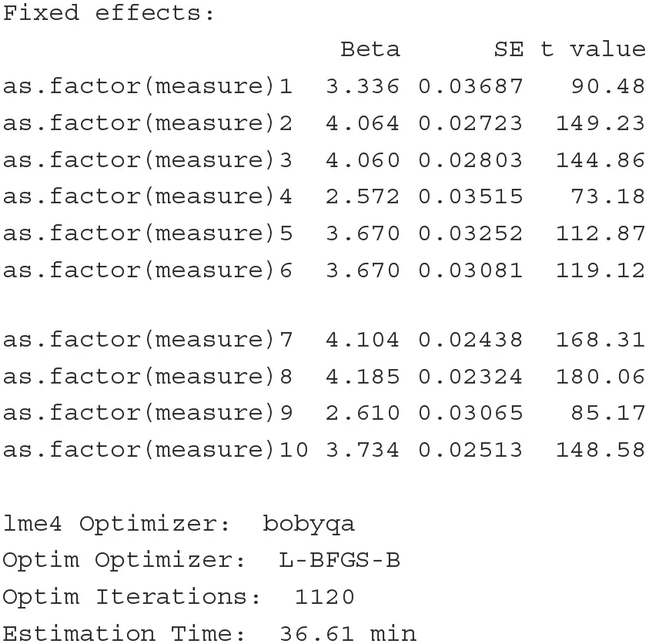Viewport: 649px width, 644px height.
Task: Click the "Fixed effects:" heading
Action: 109,14
